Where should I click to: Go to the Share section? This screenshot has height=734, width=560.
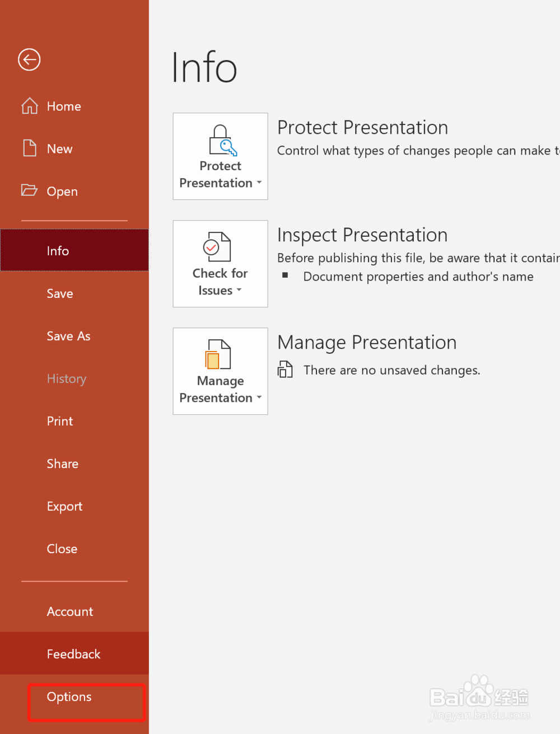coord(63,464)
